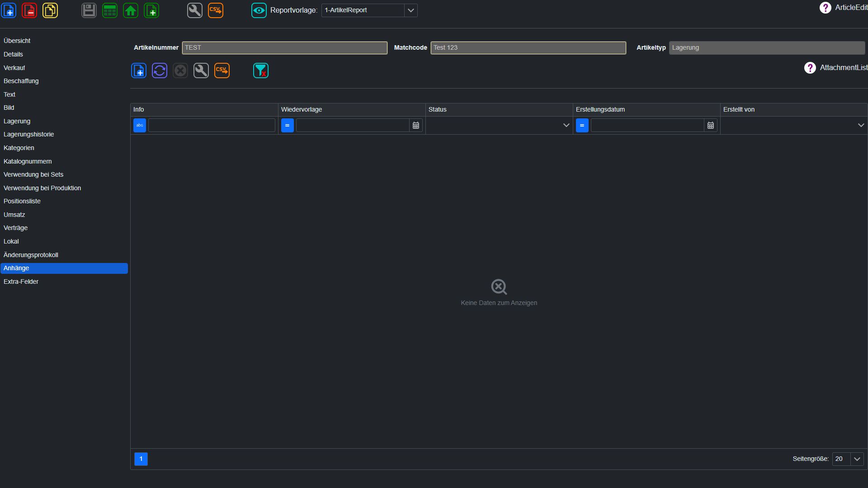Click the green table grid icon
Screen dimensions: 868x488
[x=110, y=10]
